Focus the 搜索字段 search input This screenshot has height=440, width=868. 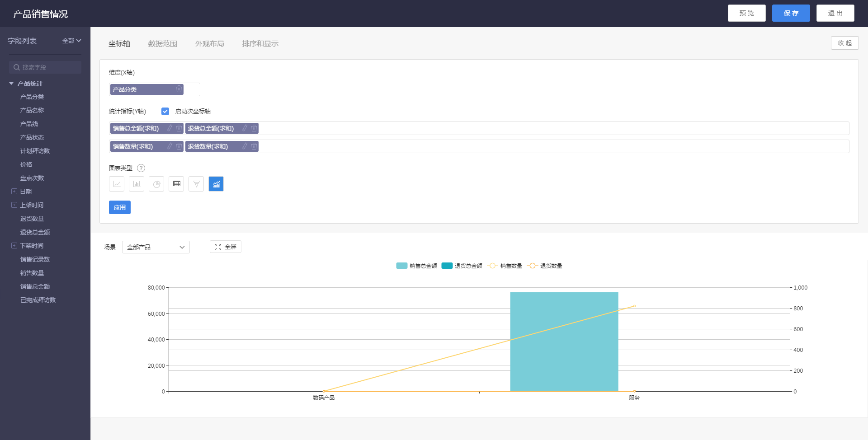[45, 67]
